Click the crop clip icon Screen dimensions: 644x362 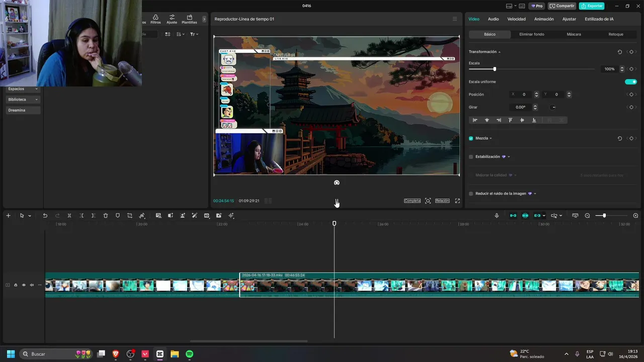pos(130,216)
